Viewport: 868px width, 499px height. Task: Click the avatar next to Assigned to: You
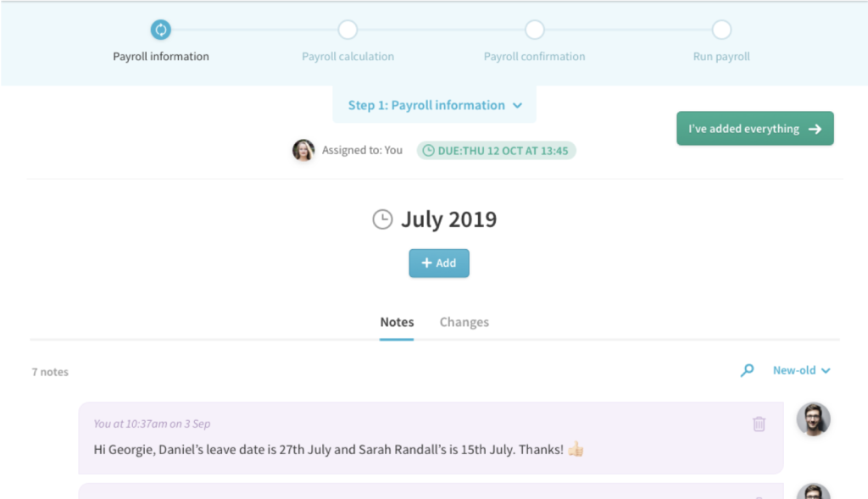click(x=303, y=150)
